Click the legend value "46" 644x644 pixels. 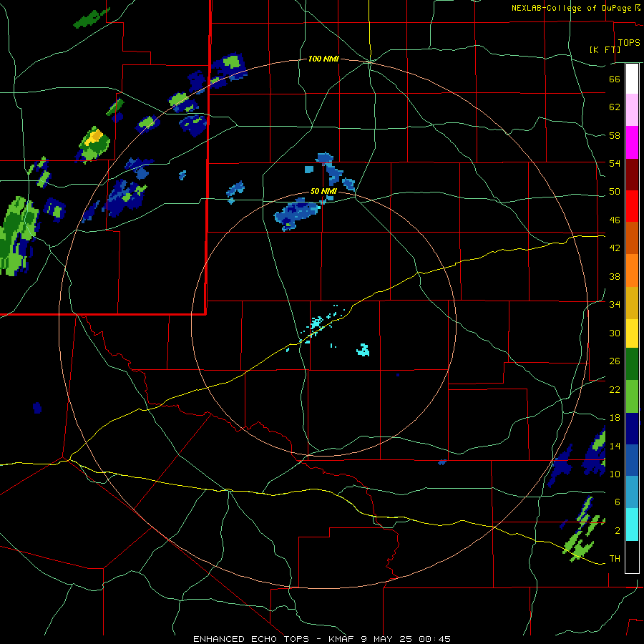[x=615, y=220]
